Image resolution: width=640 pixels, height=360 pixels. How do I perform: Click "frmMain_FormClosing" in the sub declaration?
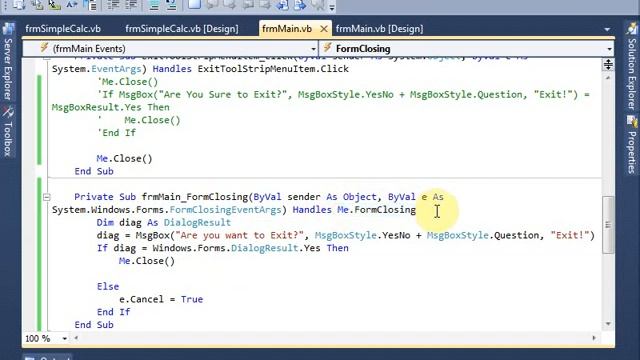pyautogui.click(x=195, y=197)
